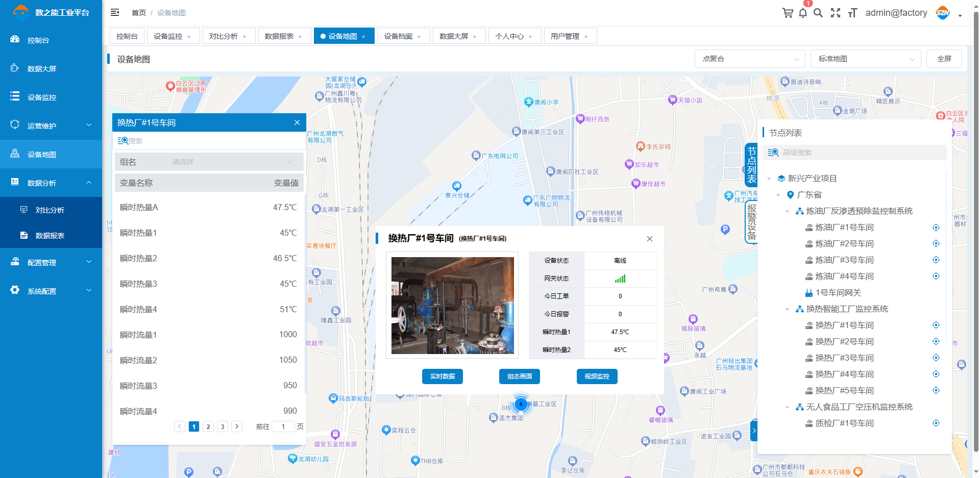This screenshot has width=980, height=478.
Task: Toggle the 节点列表 side panel tab
Action: 751,165
